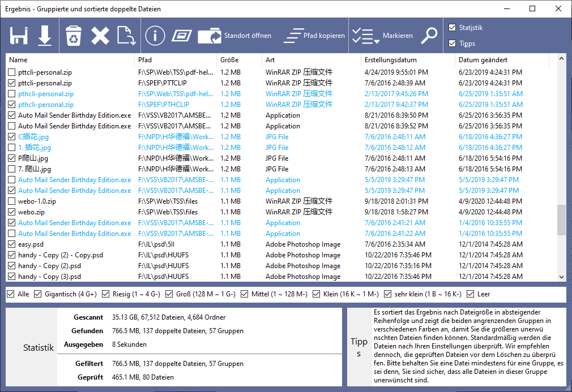Sort by the Datum geändert column header
The image size is (572, 392).
click(x=502, y=60)
